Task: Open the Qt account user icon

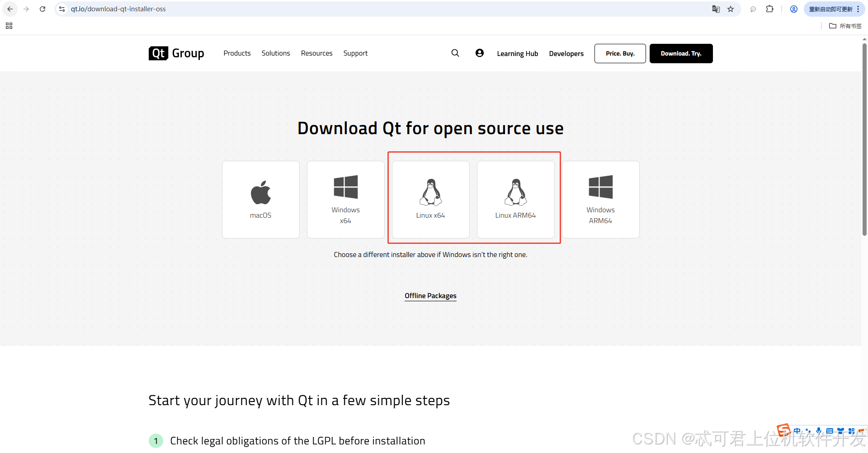Action: point(480,53)
